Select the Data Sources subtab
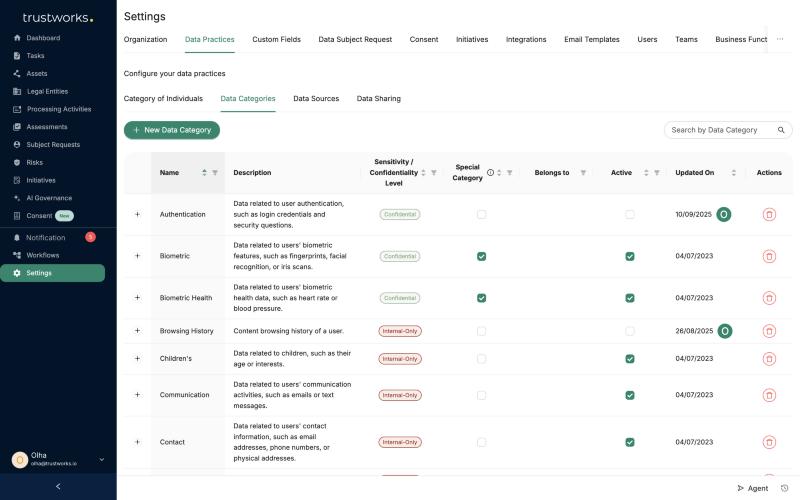800x500 pixels. [x=316, y=98]
